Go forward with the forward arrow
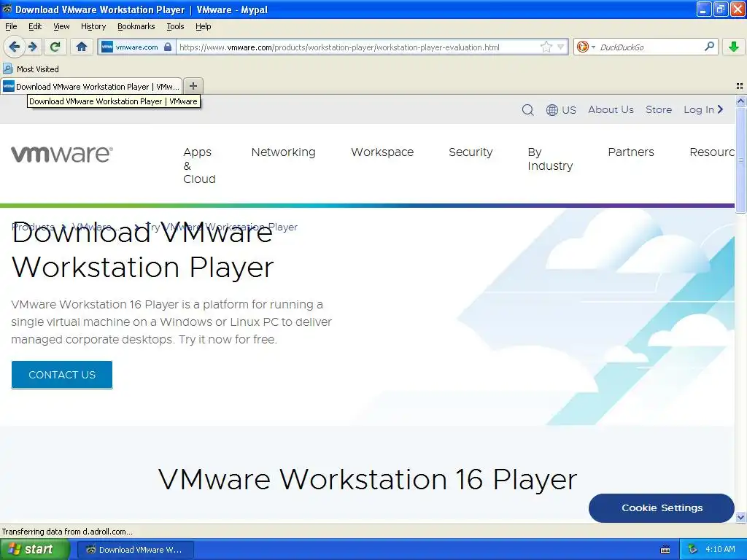Viewport: 747px width, 560px height. (x=33, y=47)
